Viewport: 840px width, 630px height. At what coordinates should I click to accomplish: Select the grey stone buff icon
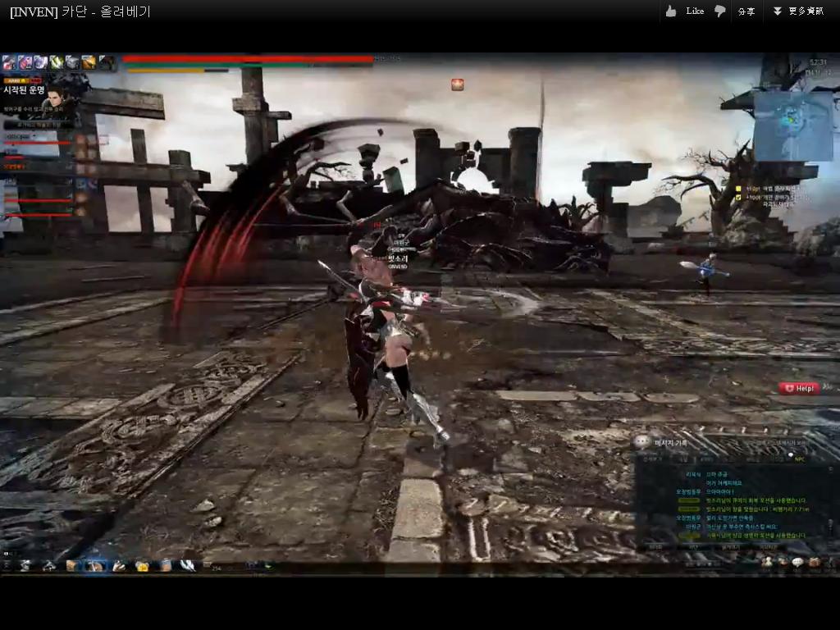72,63
